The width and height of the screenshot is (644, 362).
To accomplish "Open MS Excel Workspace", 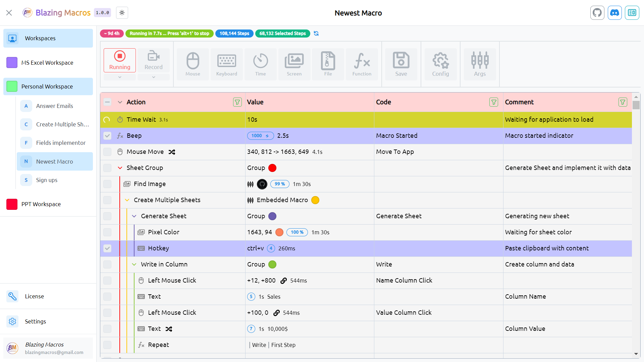I will [x=48, y=63].
